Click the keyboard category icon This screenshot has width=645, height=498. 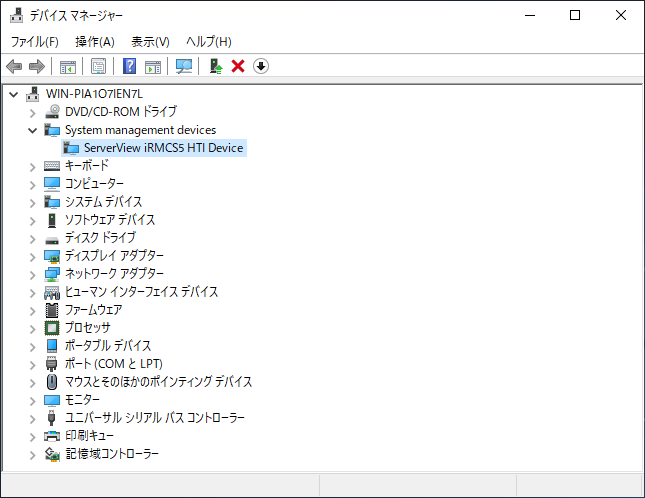[x=52, y=166]
